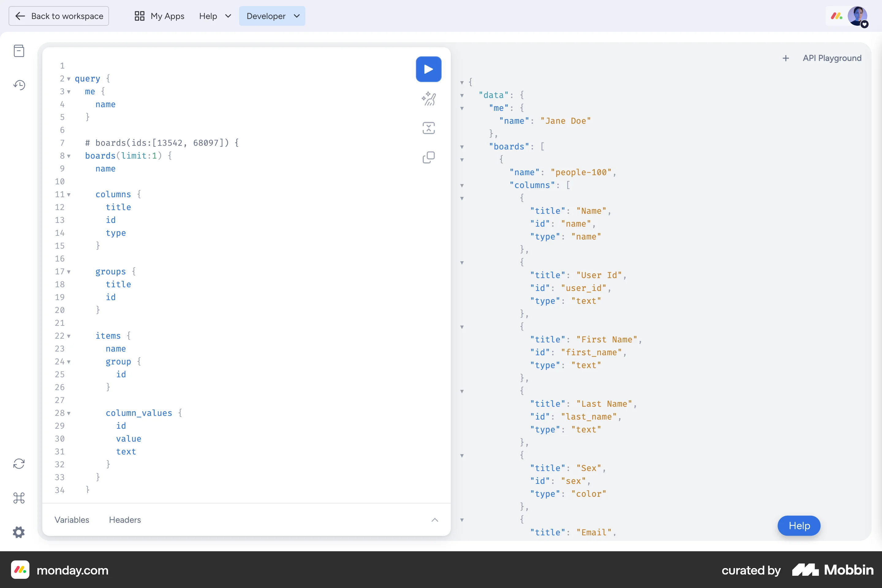Copy the query with the copy icon
This screenshot has width=882, height=588.
(x=428, y=157)
